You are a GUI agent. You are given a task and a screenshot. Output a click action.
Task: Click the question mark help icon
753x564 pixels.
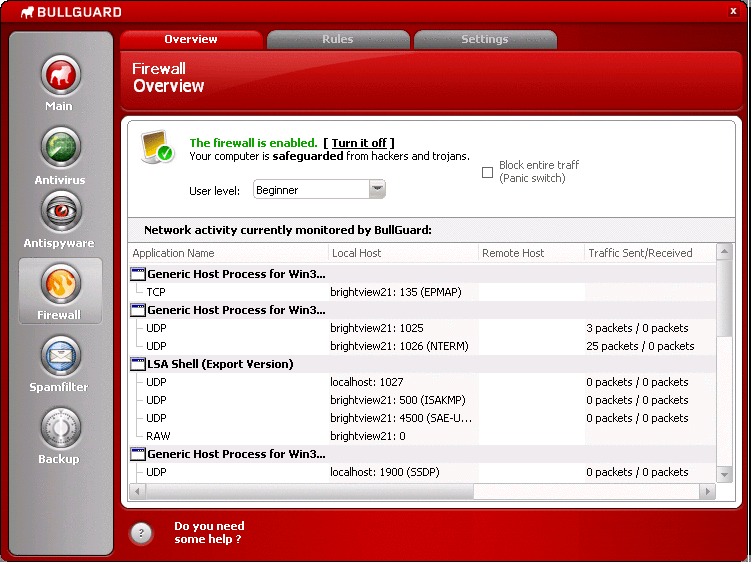[141, 533]
